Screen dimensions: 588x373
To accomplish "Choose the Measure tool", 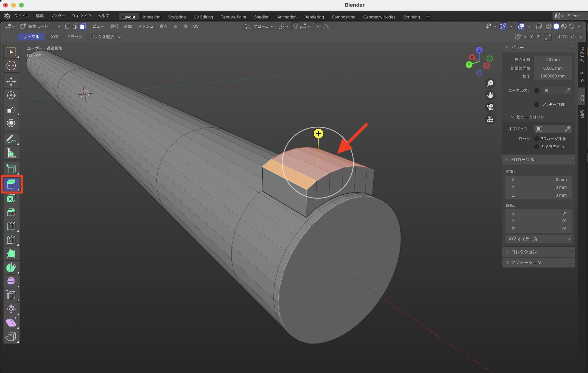I will tap(11, 153).
